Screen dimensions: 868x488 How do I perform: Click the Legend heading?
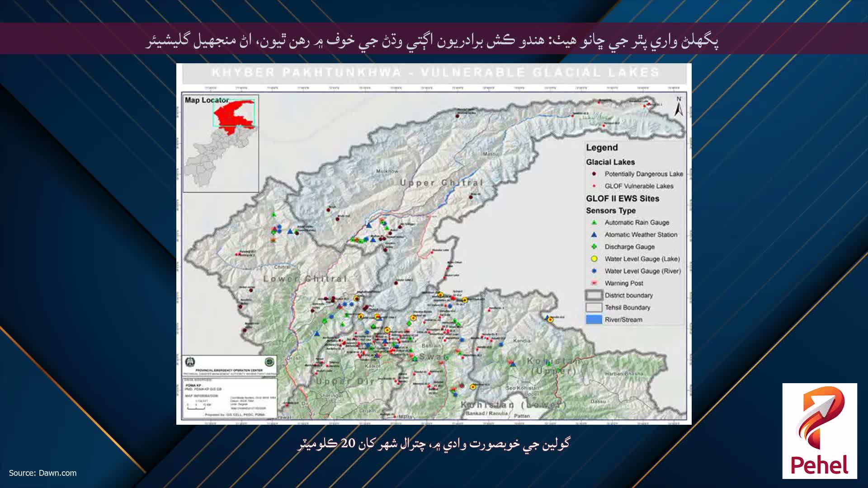[x=602, y=148]
